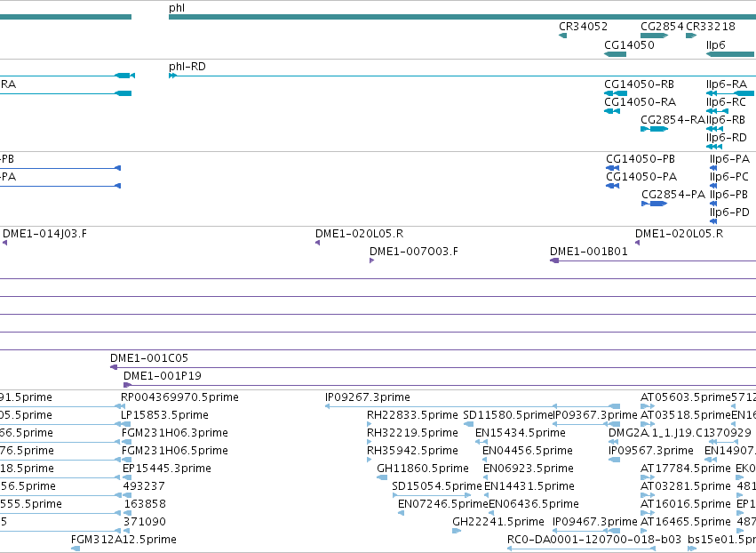
Task: Click EST GH22241.5prime
Action: pyautogui.click(x=498, y=522)
